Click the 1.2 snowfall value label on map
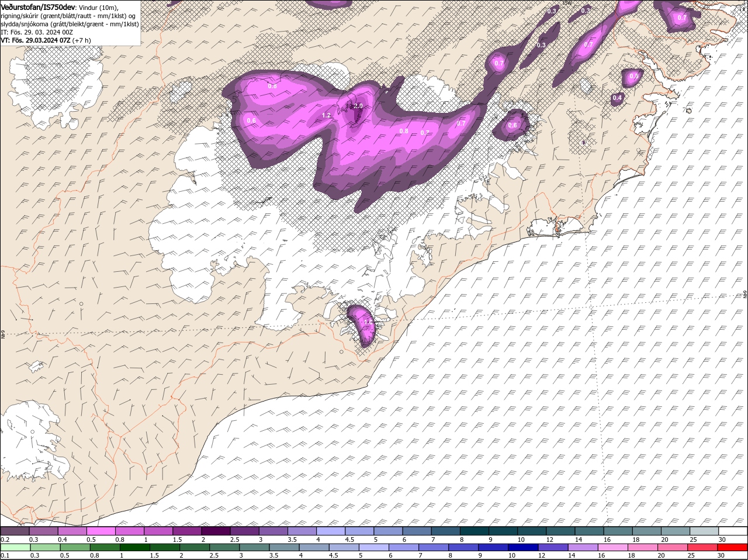This screenshot has height=560, width=748. 327,116
